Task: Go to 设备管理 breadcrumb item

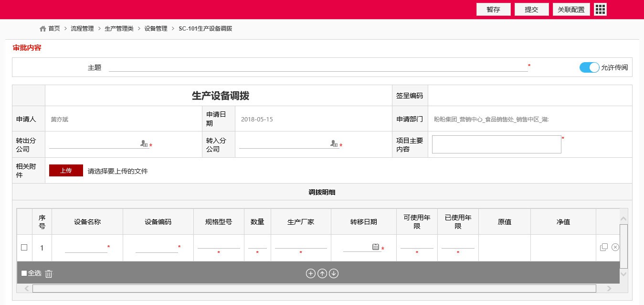Action: 156,29
